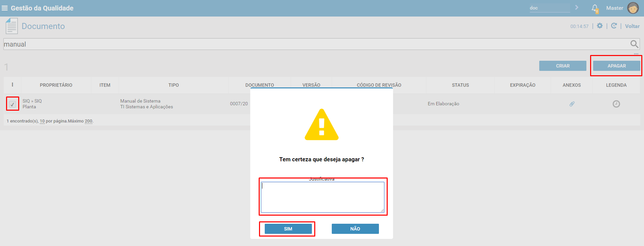This screenshot has width=644, height=246.
Task: Click the VERSÃO column header
Action: pos(311,85)
